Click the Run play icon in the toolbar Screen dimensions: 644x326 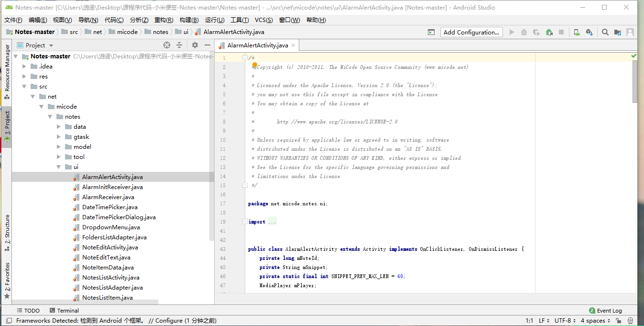[512, 32]
